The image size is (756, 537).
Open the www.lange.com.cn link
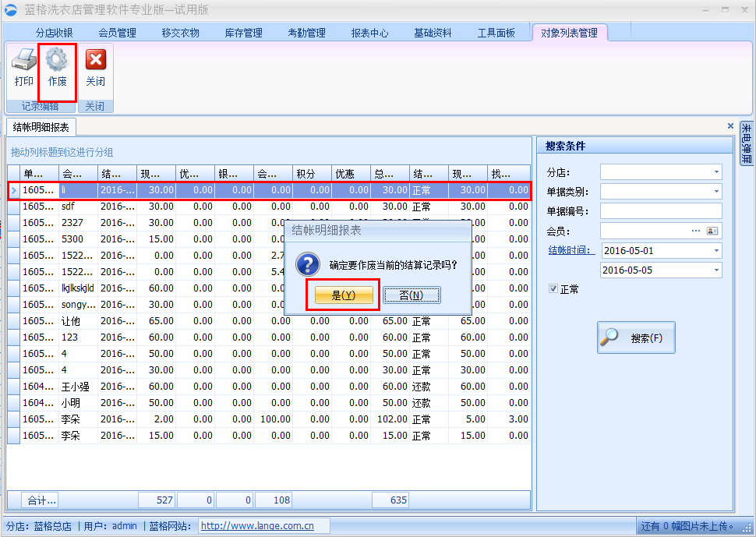pyautogui.click(x=257, y=526)
